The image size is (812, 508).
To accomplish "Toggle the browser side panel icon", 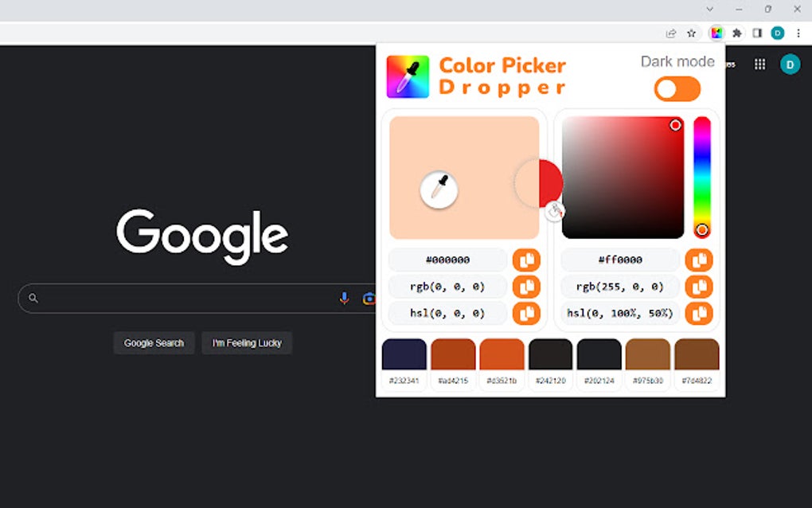I will (x=757, y=33).
